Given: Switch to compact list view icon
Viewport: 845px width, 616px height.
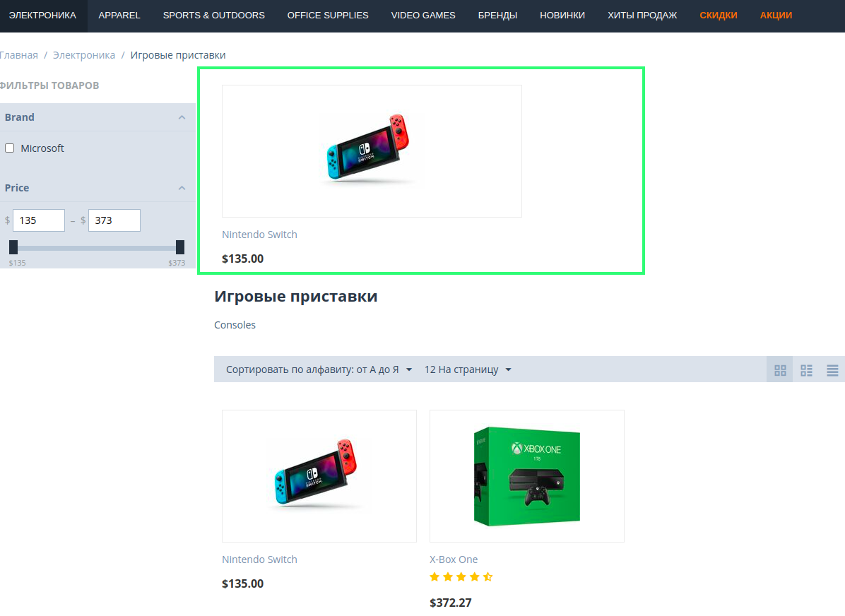Looking at the screenshot, I should [x=806, y=370].
